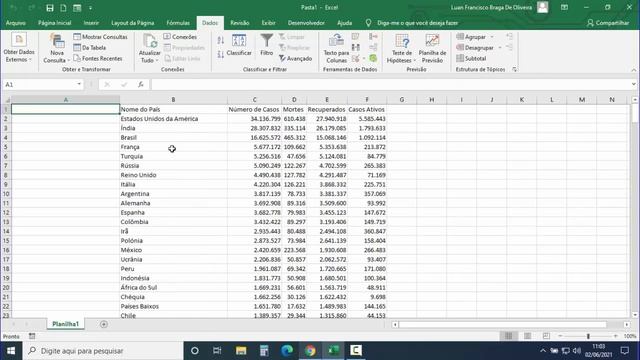Expand the formula bar
This screenshot has width=640, height=360.
tap(633, 84)
